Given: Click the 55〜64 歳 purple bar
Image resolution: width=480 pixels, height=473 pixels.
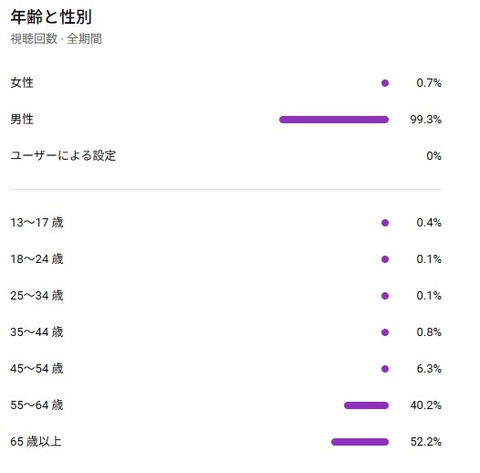Looking at the screenshot, I should [366, 405].
